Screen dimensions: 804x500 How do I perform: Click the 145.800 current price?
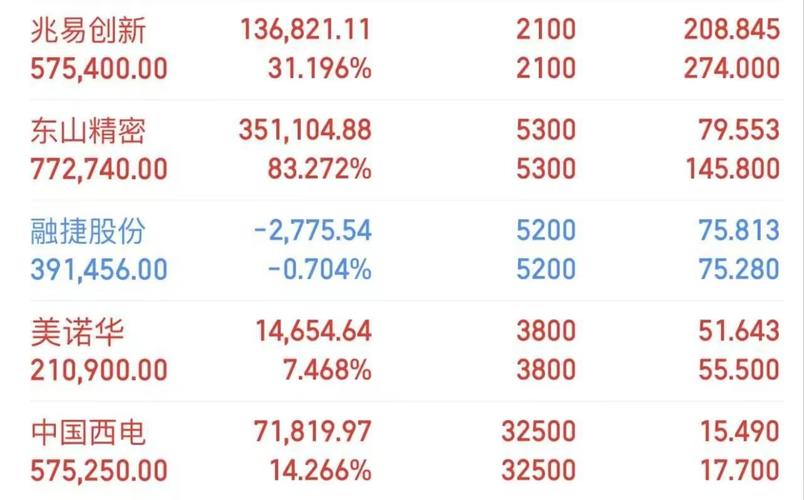click(x=731, y=170)
